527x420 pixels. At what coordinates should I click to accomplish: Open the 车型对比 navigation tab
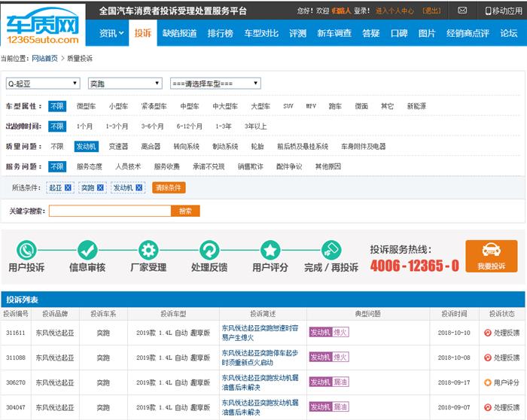(261, 33)
